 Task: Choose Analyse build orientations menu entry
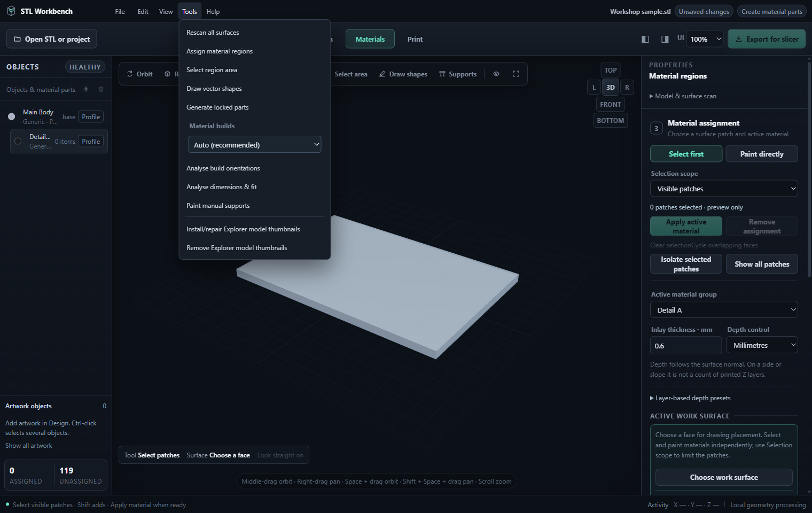[x=255, y=168]
